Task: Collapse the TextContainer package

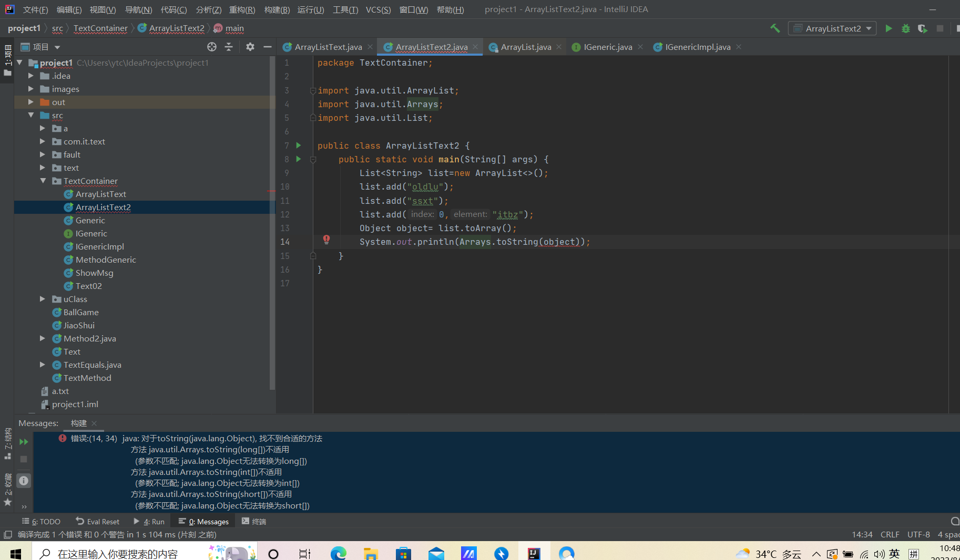Action: [43, 181]
